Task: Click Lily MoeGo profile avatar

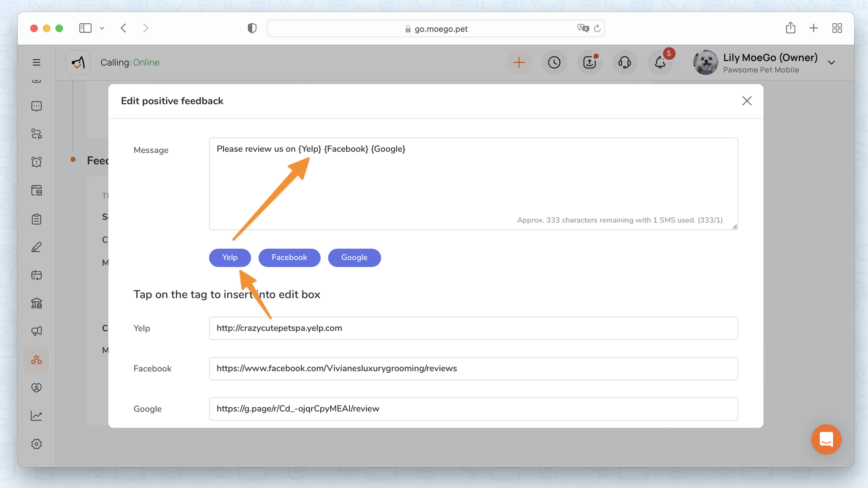Action: point(705,62)
